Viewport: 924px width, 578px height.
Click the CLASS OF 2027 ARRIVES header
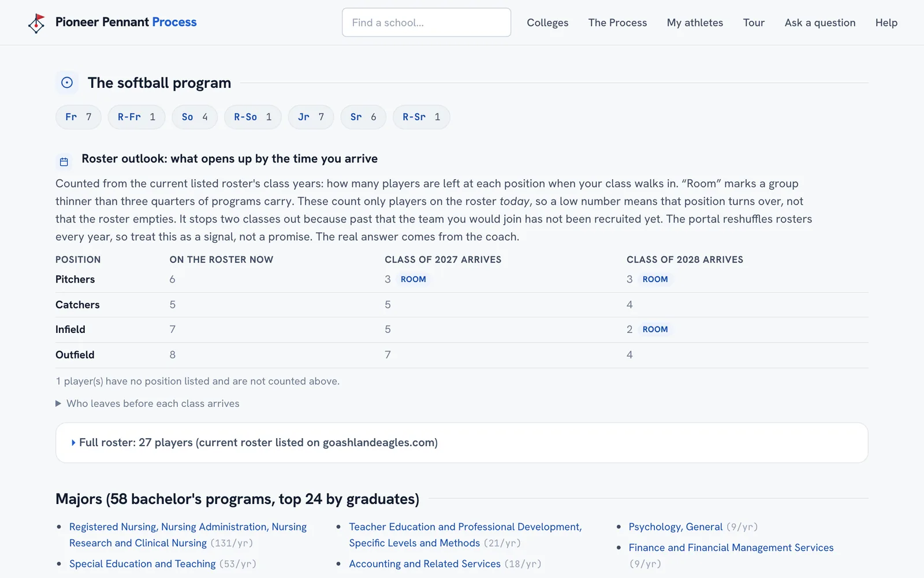(x=443, y=260)
